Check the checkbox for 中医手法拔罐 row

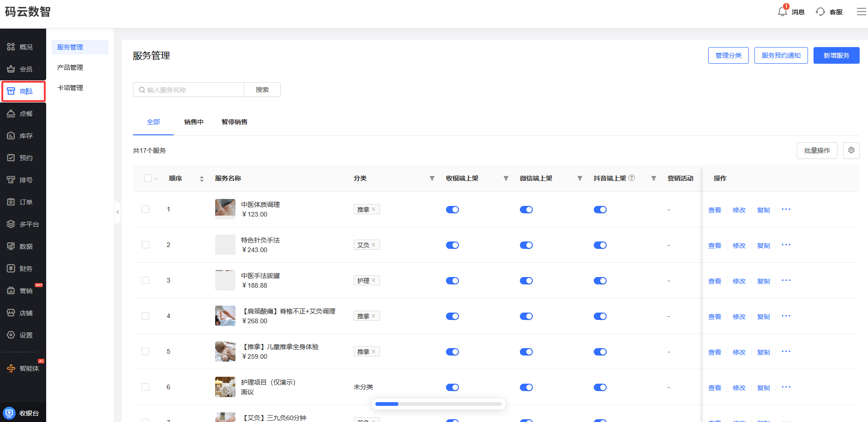pos(145,280)
